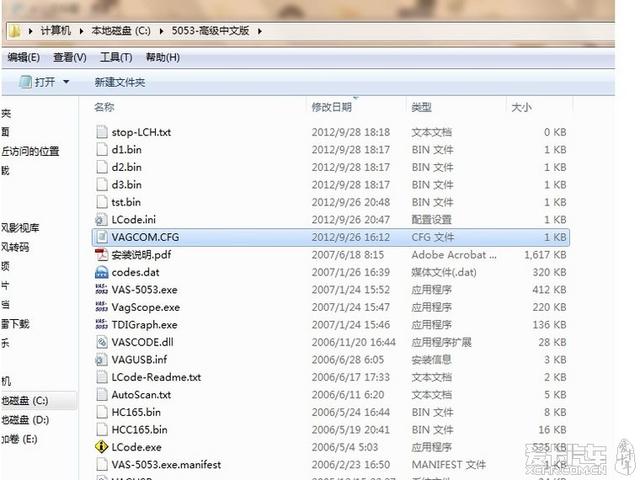Click the VASCODE.dll file icon

click(102, 342)
